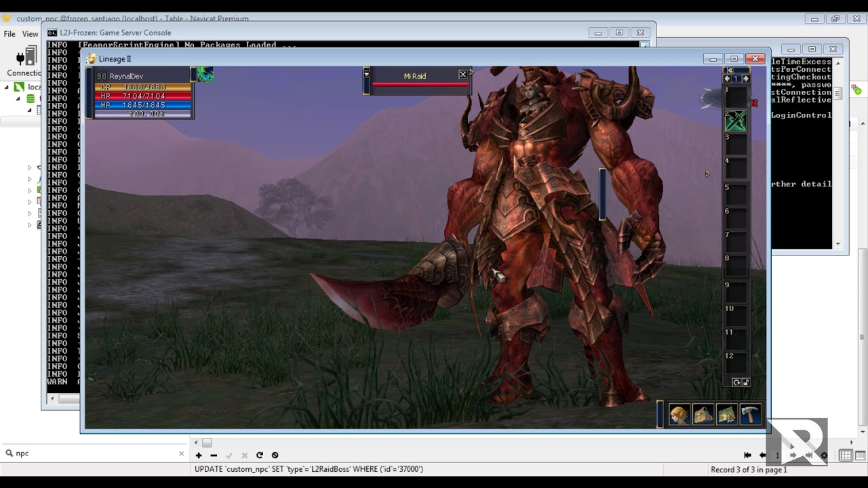Image resolution: width=868 pixels, height=488 pixels.
Task: Click the active buff icon beside ReynalDev
Action: (x=205, y=75)
